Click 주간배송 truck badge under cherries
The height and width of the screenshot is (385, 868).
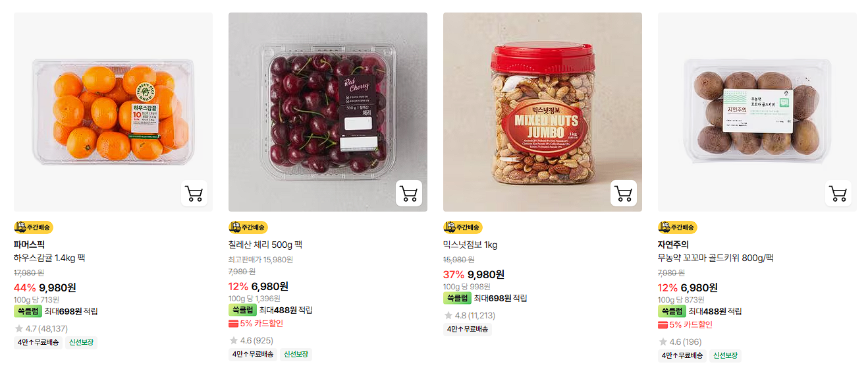click(248, 227)
